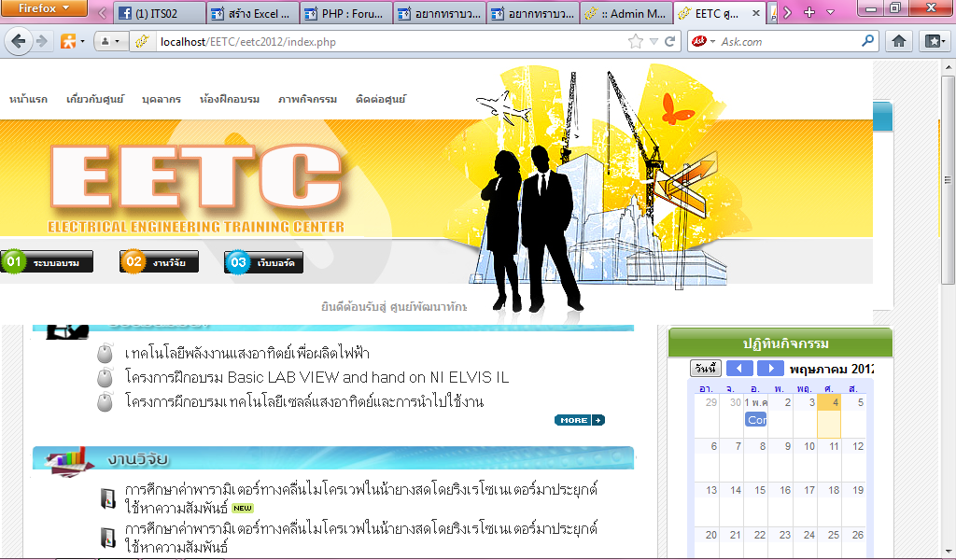Go to next month in the activity calendar

coord(770,368)
